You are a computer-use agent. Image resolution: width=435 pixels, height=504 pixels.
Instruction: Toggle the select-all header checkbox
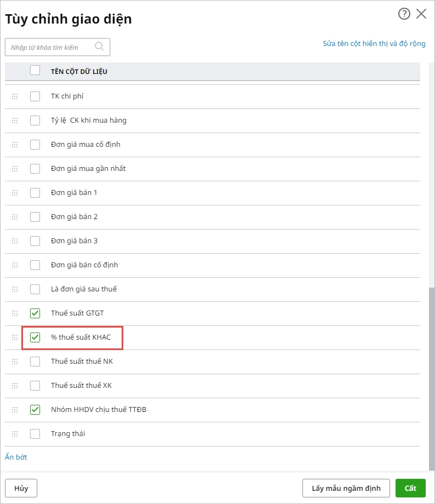click(x=35, y=70)
